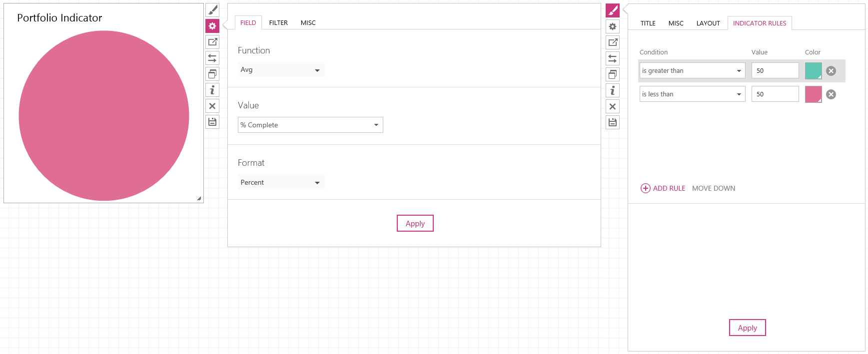Image resolution: width=868 pixels, height=354 pixels.
Task: Delete the 'is less than' rule
Action: click(831, 94)
